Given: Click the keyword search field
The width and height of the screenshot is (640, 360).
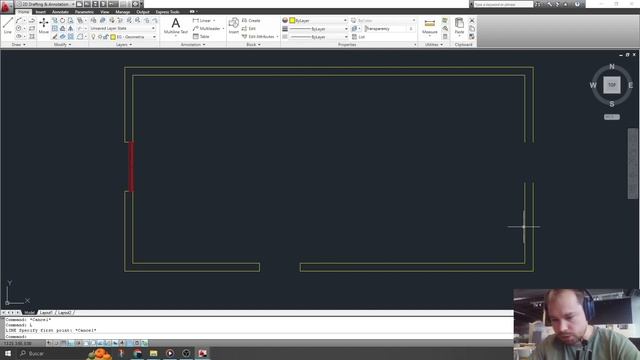Looking at the screenshot, I should click(503, 4).
